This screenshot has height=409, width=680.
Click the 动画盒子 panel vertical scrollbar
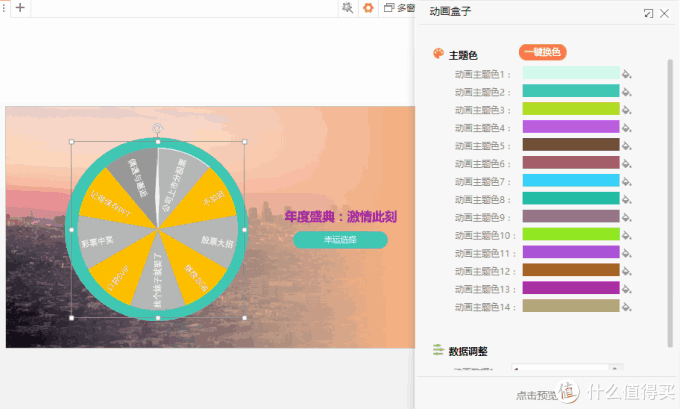pyautogui.click(x=670, y=200)
